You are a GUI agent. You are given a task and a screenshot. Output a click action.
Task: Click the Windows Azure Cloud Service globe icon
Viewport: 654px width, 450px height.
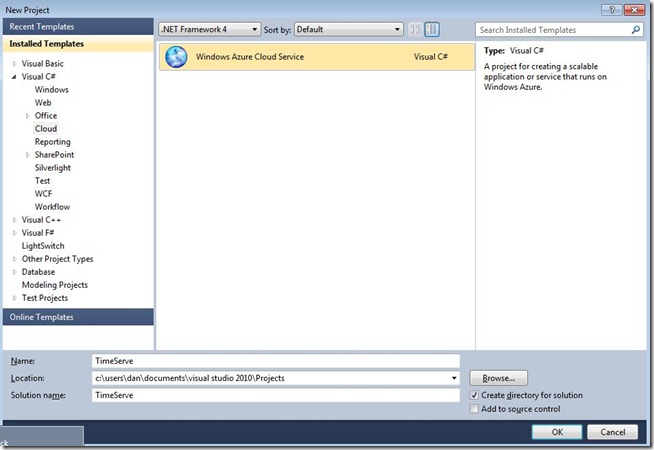[176, 57]
